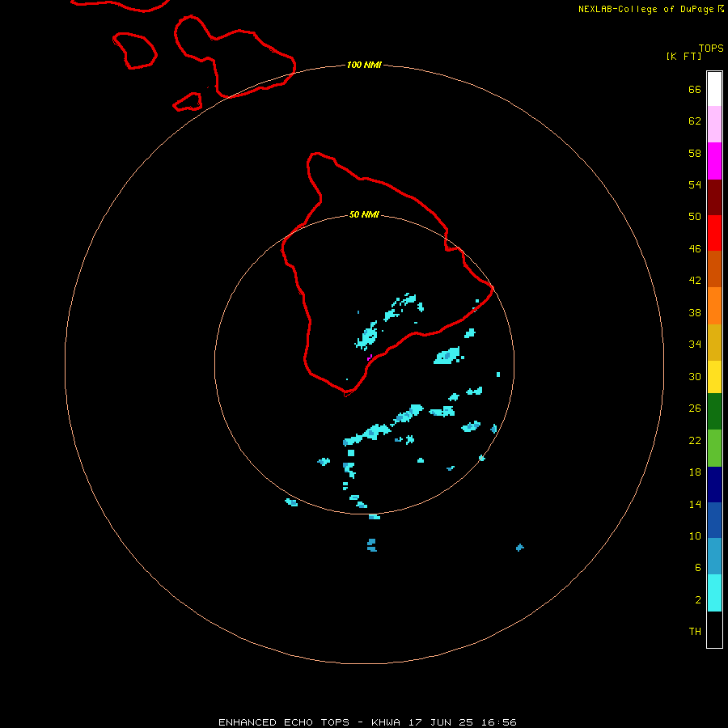This screenshot has height=728, width=728.
Task: Click the 10 legend value
Action: (x=695, y=536)
